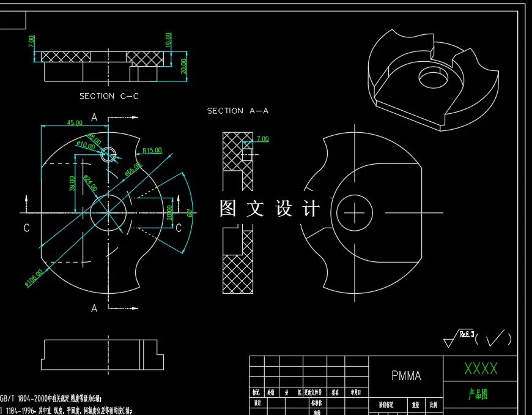Pick the 20.00 slot-width dimension in plan view
The width and height of the screenshot is (532, 415).
pos(169,212)
